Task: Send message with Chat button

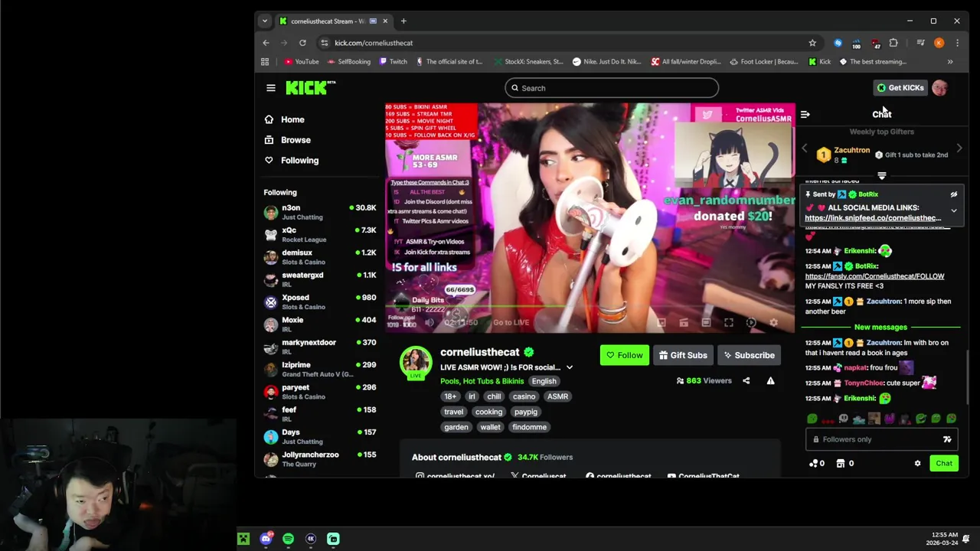Action: point(944,463)
